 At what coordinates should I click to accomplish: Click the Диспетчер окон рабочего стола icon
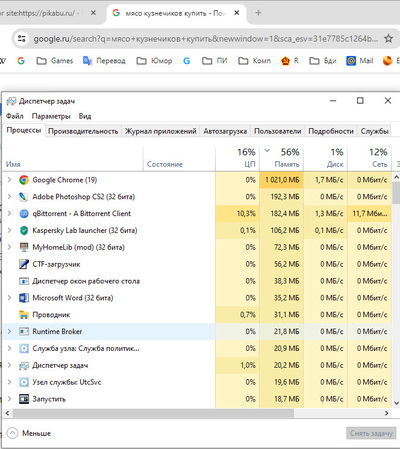(x=24, y=281)
